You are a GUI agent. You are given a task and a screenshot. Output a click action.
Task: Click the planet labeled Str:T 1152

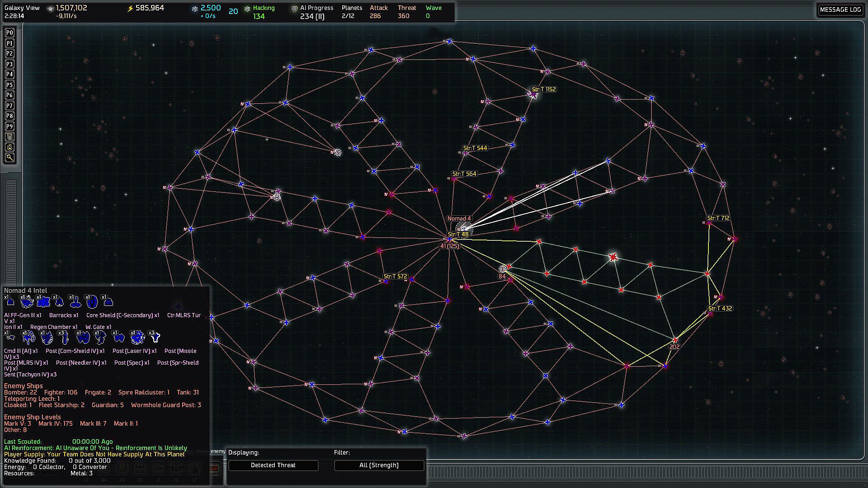click(533, 94)
